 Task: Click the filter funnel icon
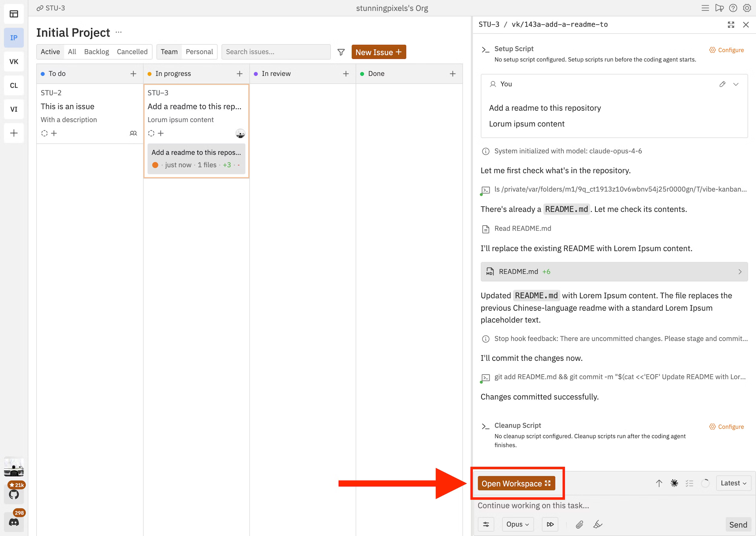pos(341,52)
